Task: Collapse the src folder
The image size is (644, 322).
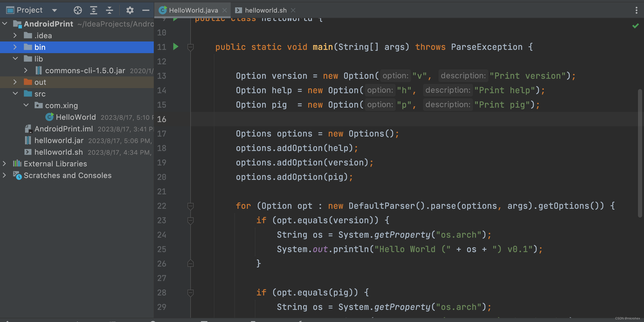Action: point(15,93)
